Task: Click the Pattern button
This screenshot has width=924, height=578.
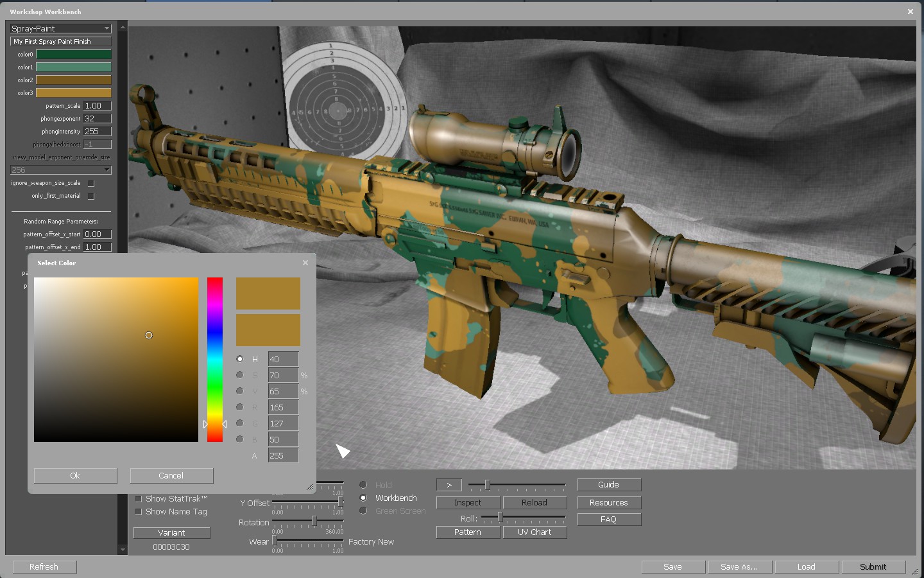Action: 468,532
